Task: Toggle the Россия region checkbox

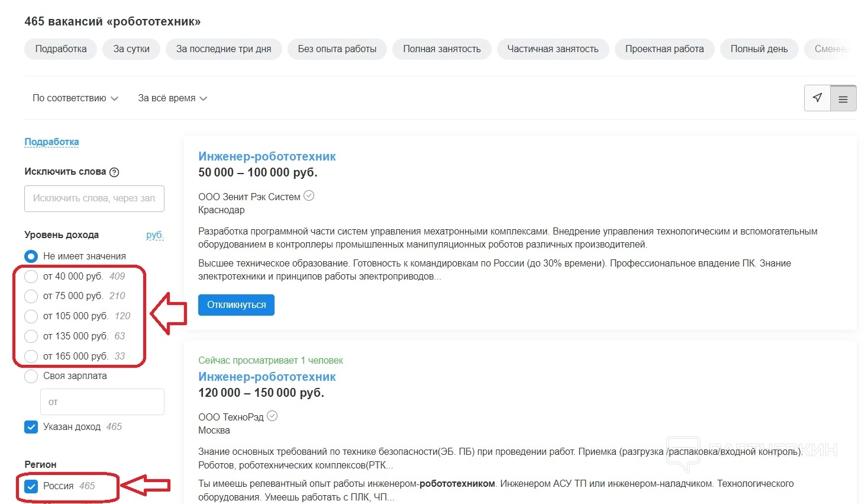Action: click(x=31, y=486)
